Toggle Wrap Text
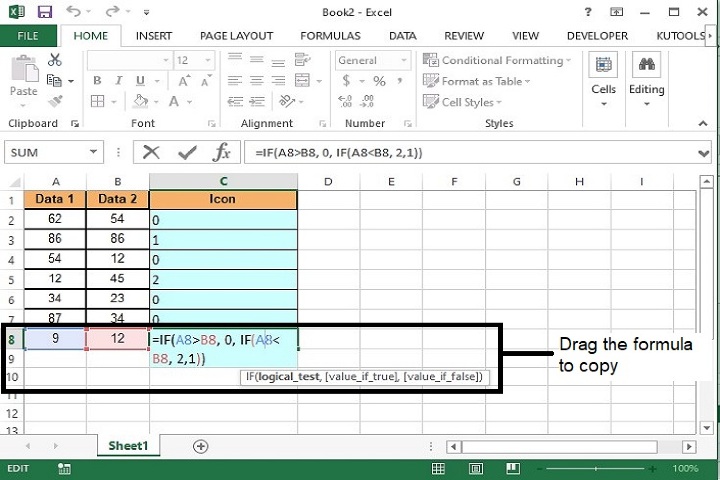 [302, 60]
